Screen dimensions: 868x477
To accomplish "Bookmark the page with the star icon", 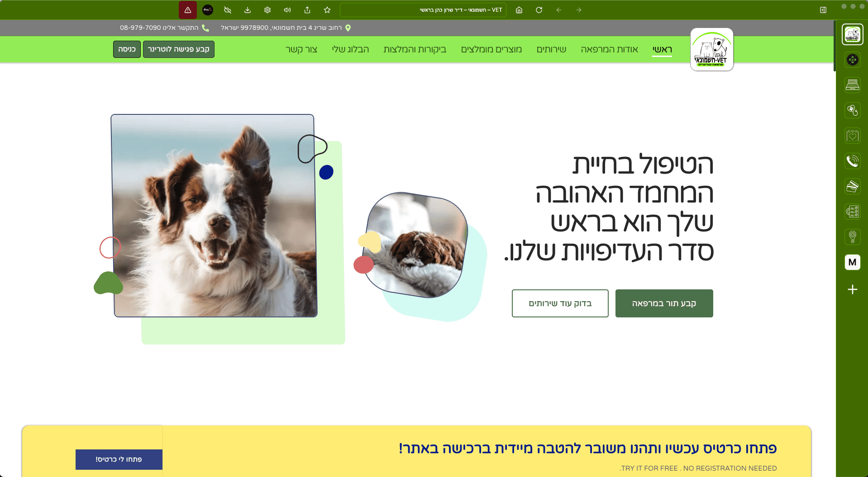I will (327, 10).
